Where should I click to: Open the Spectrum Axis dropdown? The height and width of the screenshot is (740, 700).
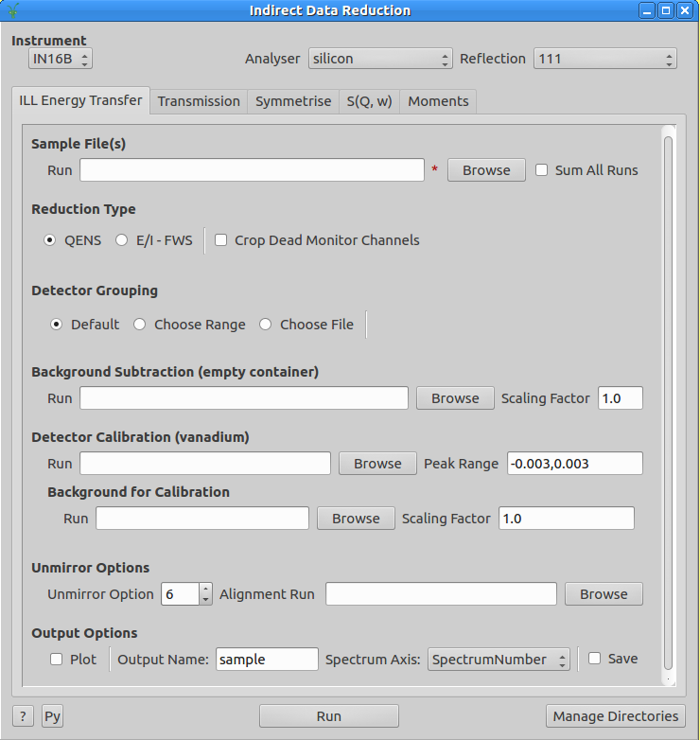(499, 660)
